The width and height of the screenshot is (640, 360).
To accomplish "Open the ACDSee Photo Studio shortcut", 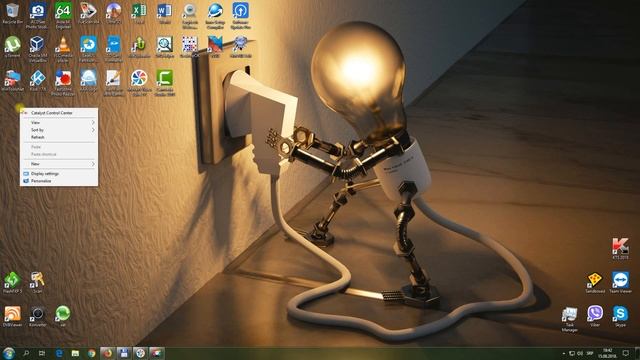I will tap(38, 15).
